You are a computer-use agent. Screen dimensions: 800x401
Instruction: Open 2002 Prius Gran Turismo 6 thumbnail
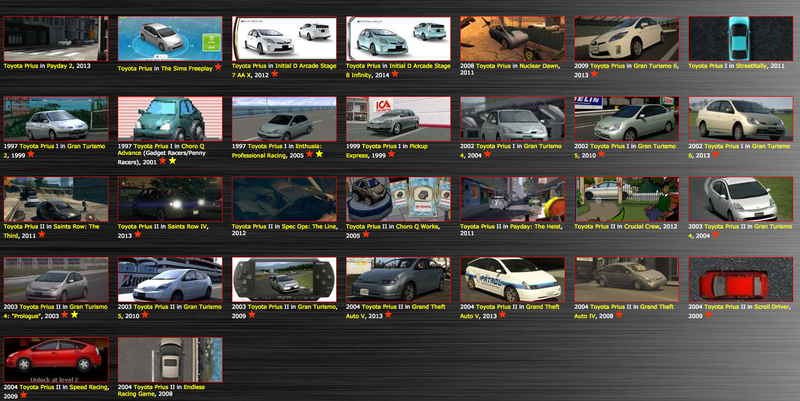(x=741, y=119)
